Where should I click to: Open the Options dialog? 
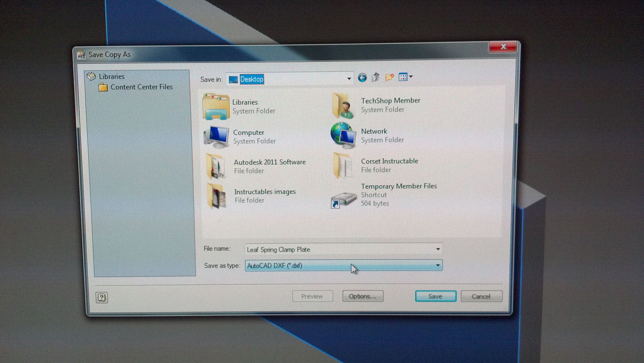click(x=363, y=296)
